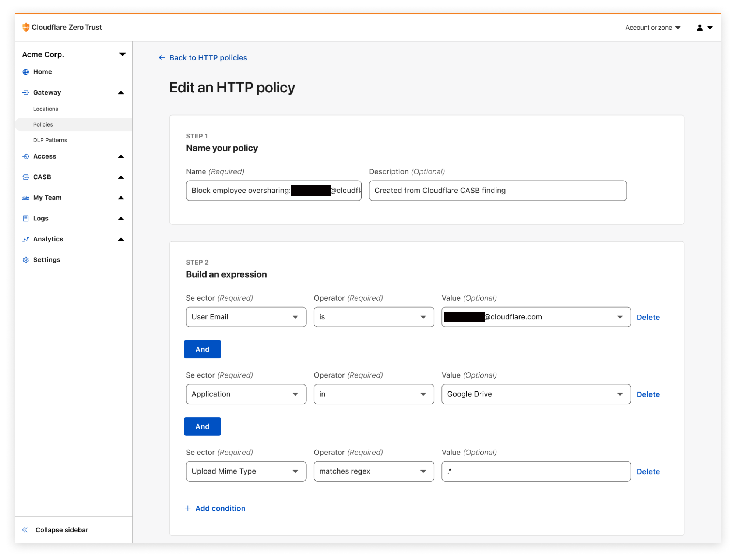Image resolution: width=736 pixels, height=560 pixels.
Task: Click the And button after Application row
Action: 203,426
